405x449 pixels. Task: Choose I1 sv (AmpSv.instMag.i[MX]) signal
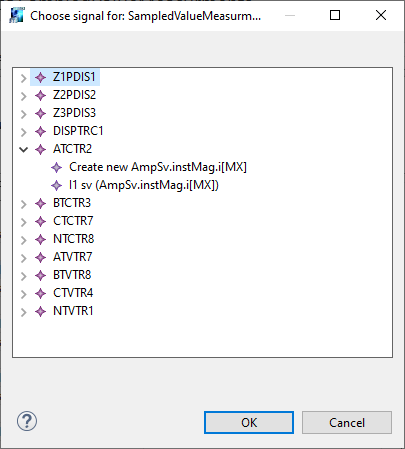pyautogui.click(x=144, y=185)
